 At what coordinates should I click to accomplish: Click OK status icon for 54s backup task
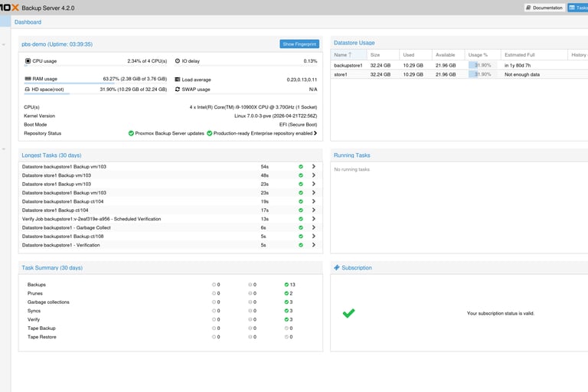point(301,167)
